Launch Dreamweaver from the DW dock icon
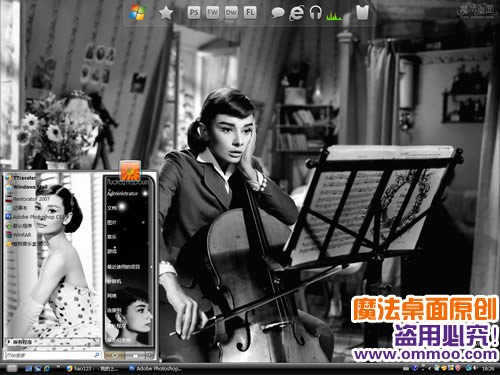This screenshot has height=375, width=500. pos(231,13)
